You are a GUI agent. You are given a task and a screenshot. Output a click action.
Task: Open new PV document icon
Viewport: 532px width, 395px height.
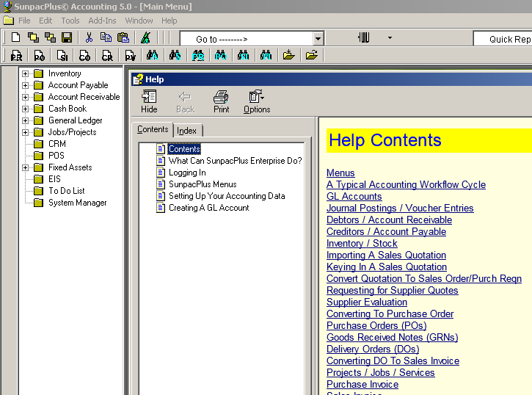pos(130,55)
